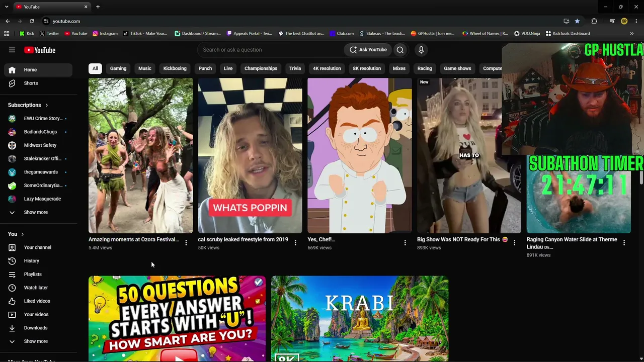Viewport: 644px width, 362px height.
Task: Open the Kick bookmark
Action: click(x=27, y=34)
